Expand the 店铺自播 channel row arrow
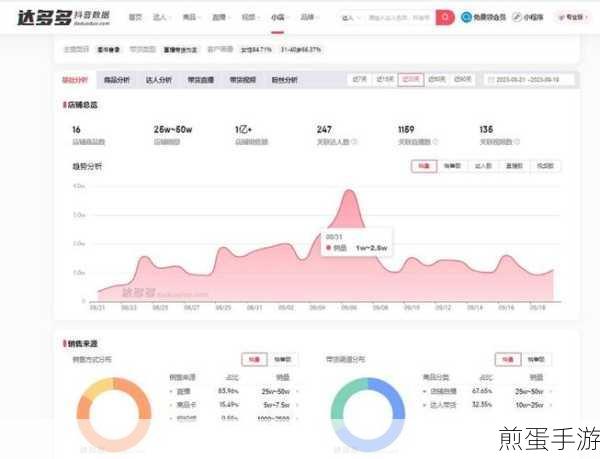The height and width of the screenshot is (459, 600). click(x=551, y=391)
